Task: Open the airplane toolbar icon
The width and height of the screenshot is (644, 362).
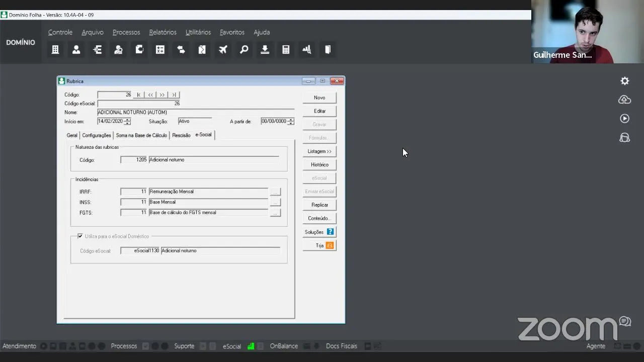Action: [x=223, y=50]
